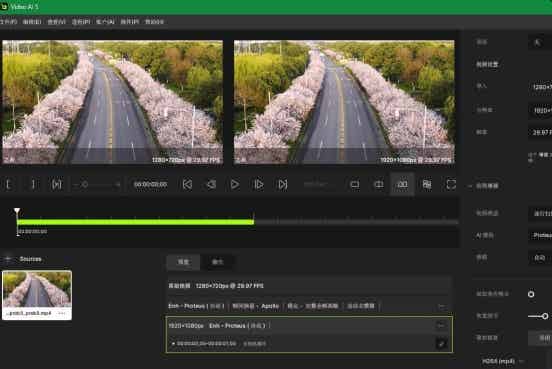Select the side-by-side compare view
This screenshot has height=369, width=552.
point(402,184)
